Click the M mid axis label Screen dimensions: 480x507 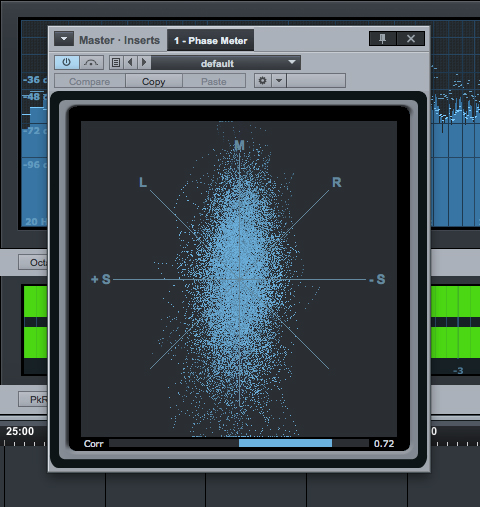(x=239, y=145)
